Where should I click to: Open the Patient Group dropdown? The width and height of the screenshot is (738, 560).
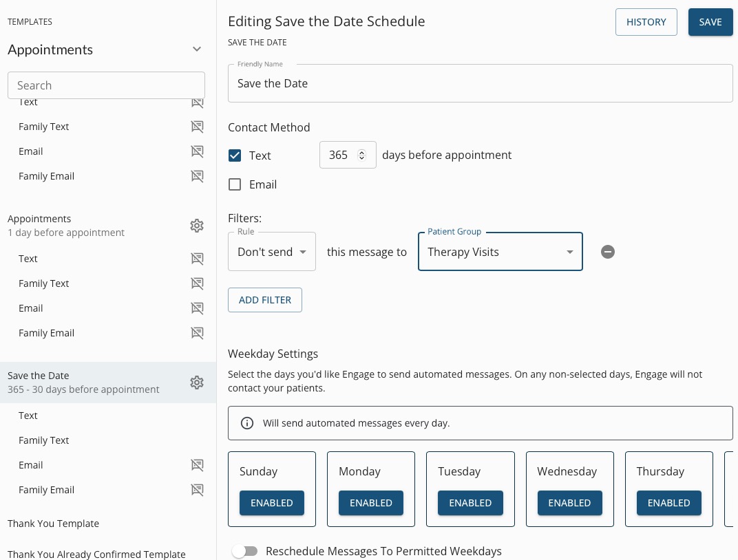pos(500,252)
